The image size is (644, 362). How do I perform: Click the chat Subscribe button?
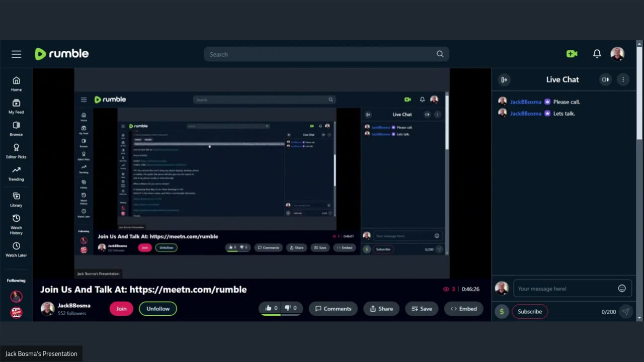pyautogui.click(x=530, y=312)
